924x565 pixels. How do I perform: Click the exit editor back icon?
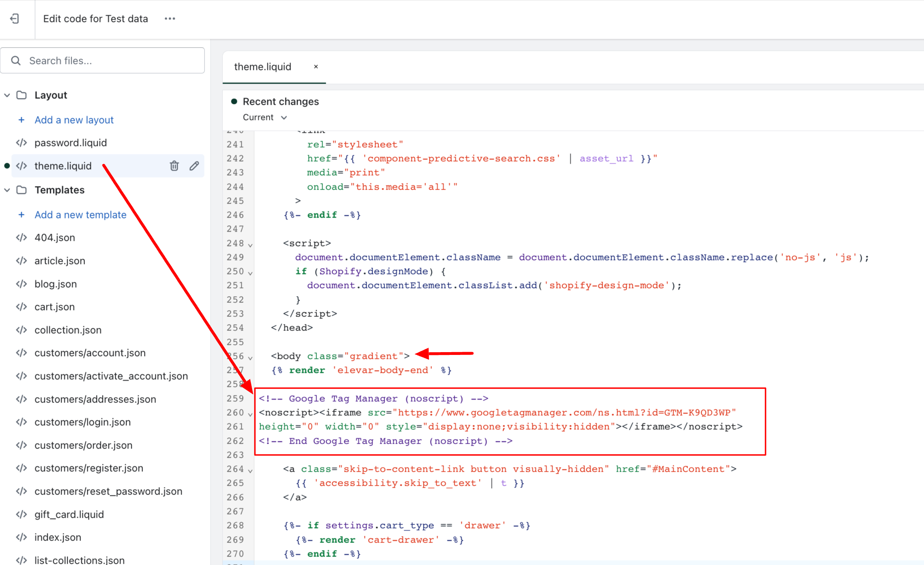point(15,19)
